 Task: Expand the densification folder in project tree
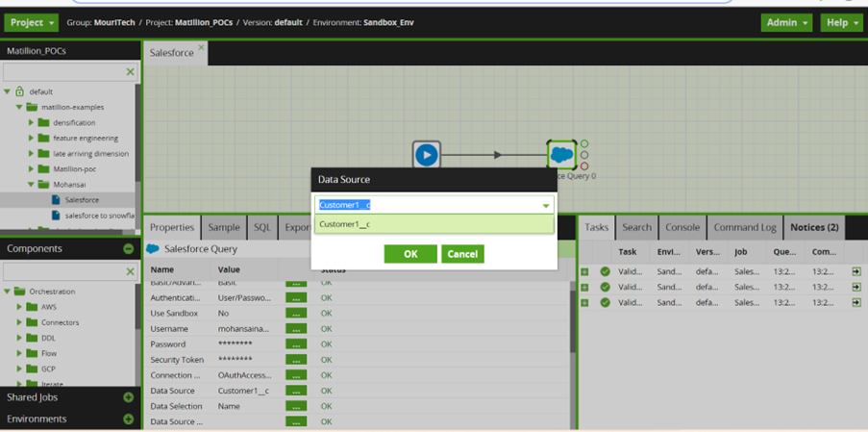click(31, 123)
